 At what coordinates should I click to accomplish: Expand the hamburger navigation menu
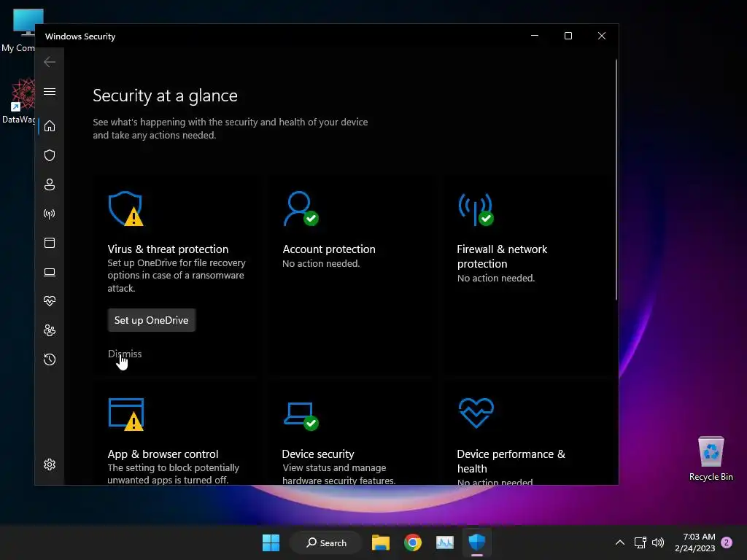tap(50, 91)
